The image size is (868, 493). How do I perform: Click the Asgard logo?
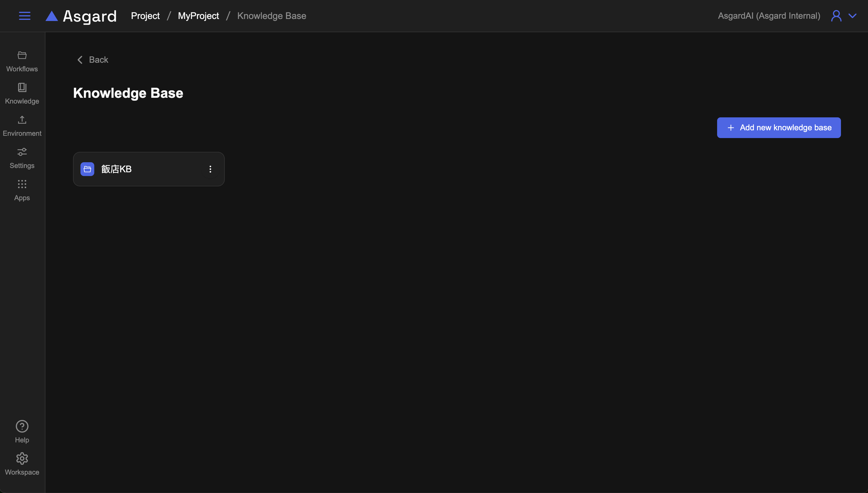(x=81, y=16)
